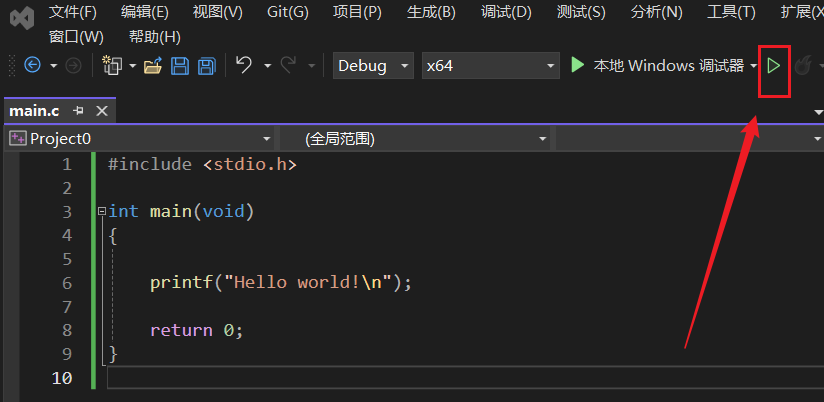Open the 窗口(W) menu

pyautogui.click(x=76, y=37)
